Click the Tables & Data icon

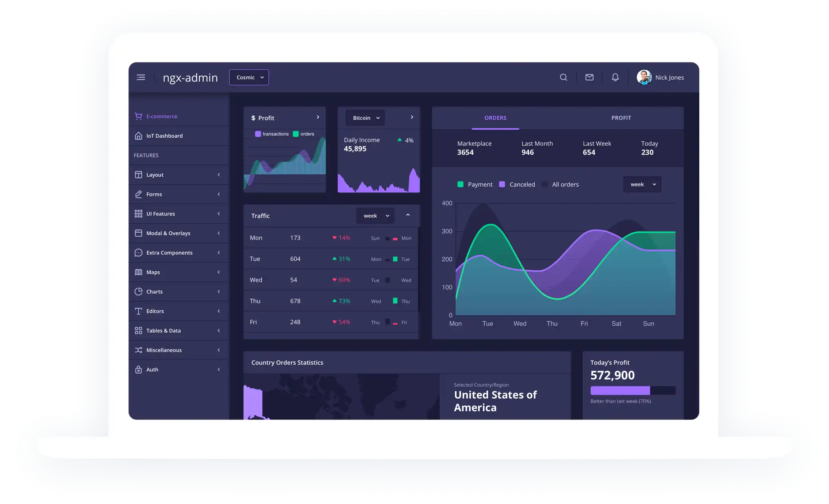(x=138, y=330)
